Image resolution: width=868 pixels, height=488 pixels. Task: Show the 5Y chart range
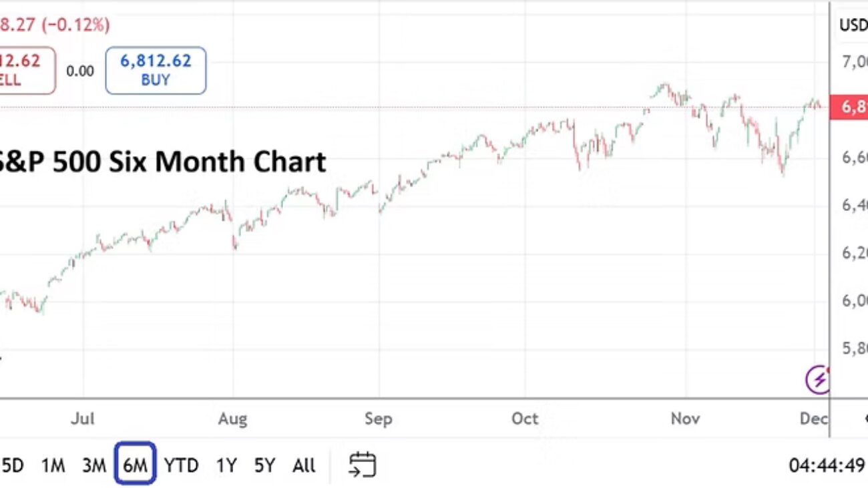point(264,465)
